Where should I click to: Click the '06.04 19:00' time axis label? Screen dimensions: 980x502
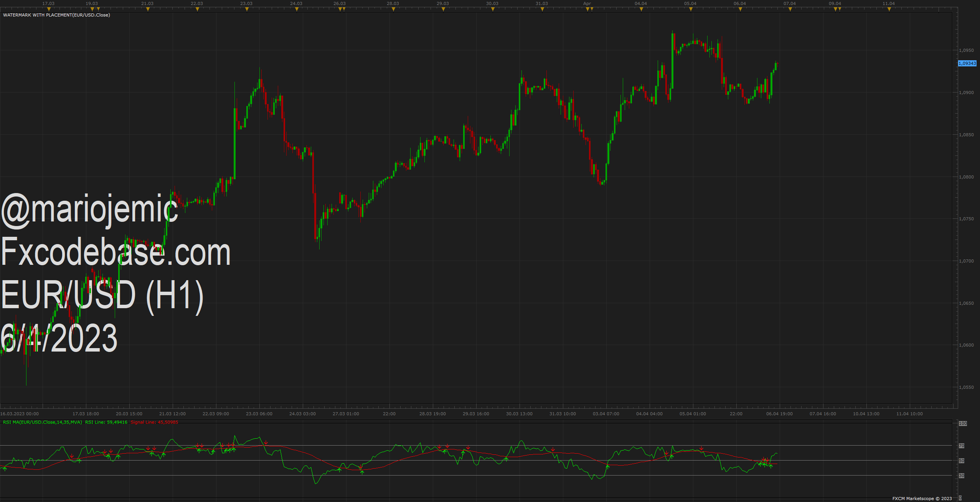tap(780, 414)
